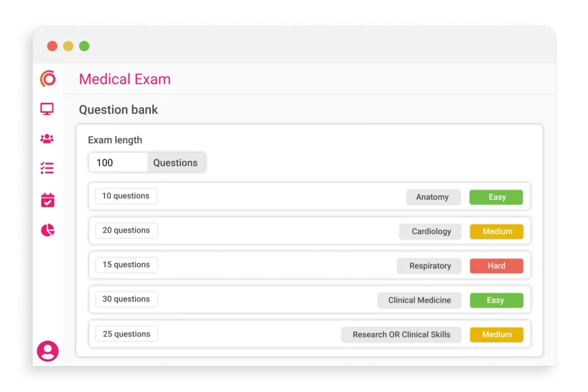Click the 25 questions count field
Viewport: 588px width, 392px height.
[126, 334]
